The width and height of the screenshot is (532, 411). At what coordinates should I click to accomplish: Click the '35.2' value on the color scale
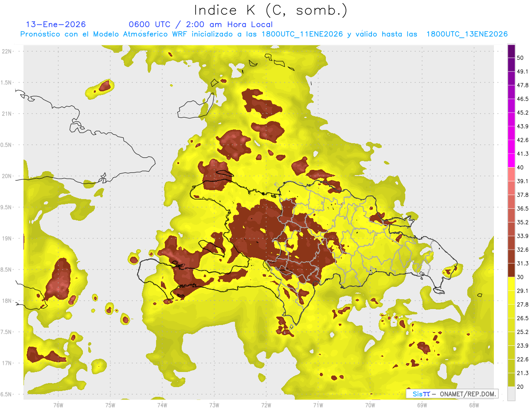click(523, 222)
